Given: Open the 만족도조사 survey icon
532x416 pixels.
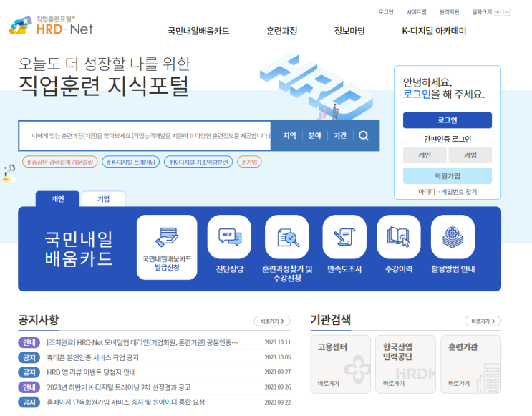Looking at the screenshot, I should 344,237.
